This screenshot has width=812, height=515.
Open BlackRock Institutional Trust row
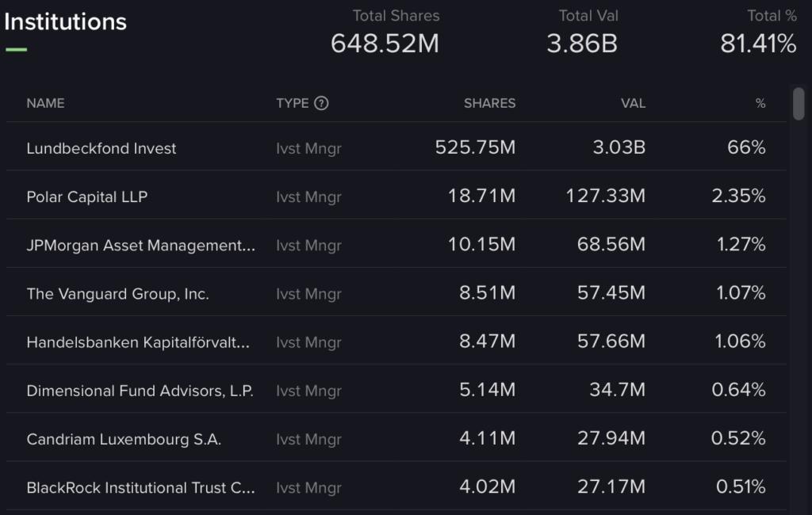140,487
